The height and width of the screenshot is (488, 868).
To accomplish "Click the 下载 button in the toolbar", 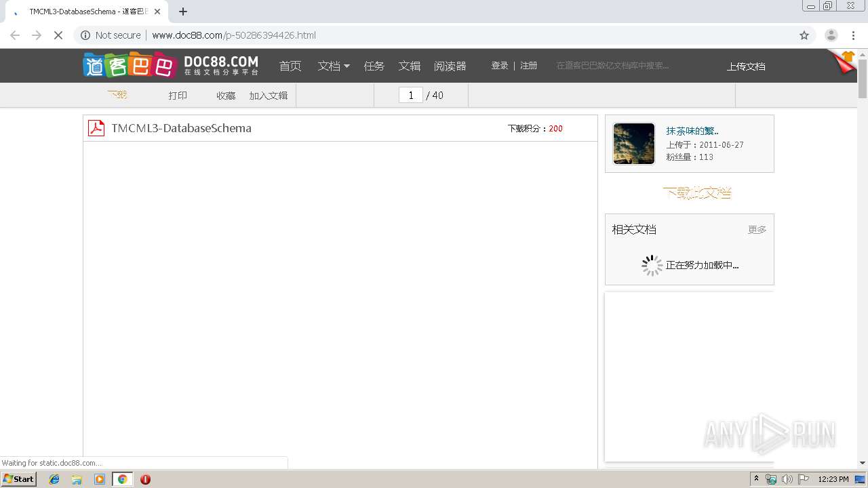I will click(x=117, y=95).
